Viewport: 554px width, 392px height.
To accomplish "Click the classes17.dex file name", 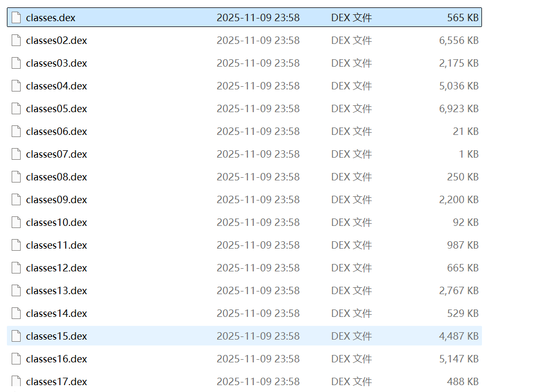I will click(x=56, y=381).
